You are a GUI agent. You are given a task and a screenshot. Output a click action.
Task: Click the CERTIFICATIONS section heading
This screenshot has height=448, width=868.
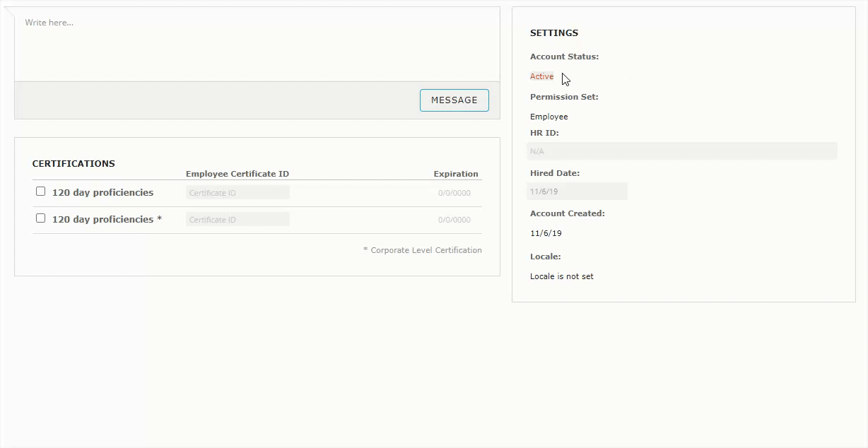[74, 163]
